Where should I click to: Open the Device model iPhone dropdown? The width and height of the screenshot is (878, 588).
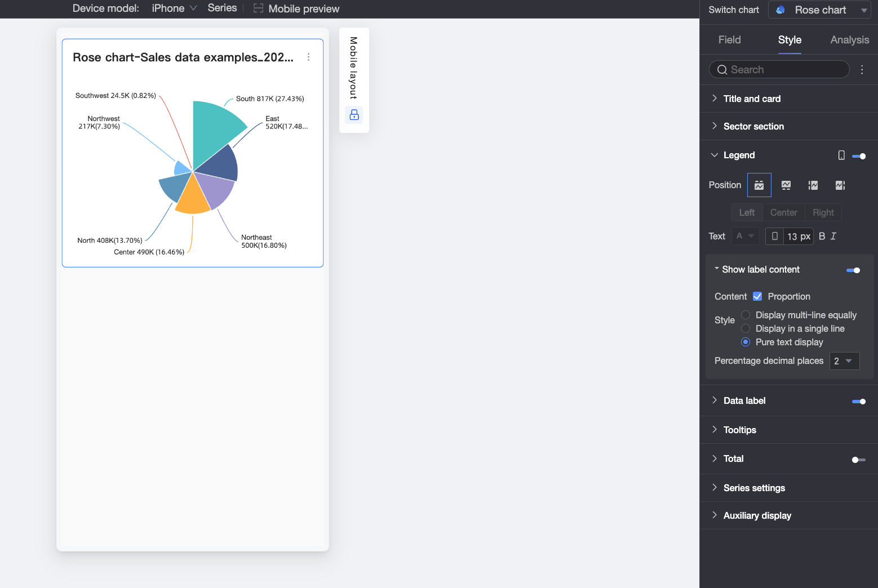click(x=174, y=8)
